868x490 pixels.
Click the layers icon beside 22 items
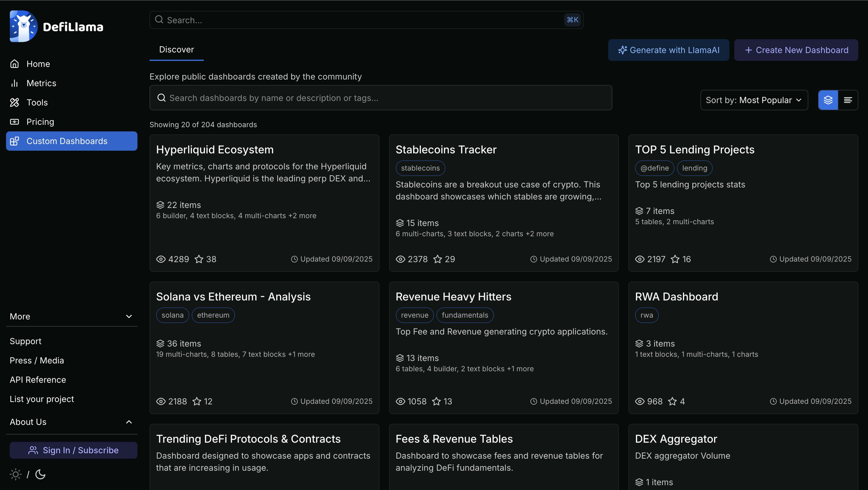point(160,205)
